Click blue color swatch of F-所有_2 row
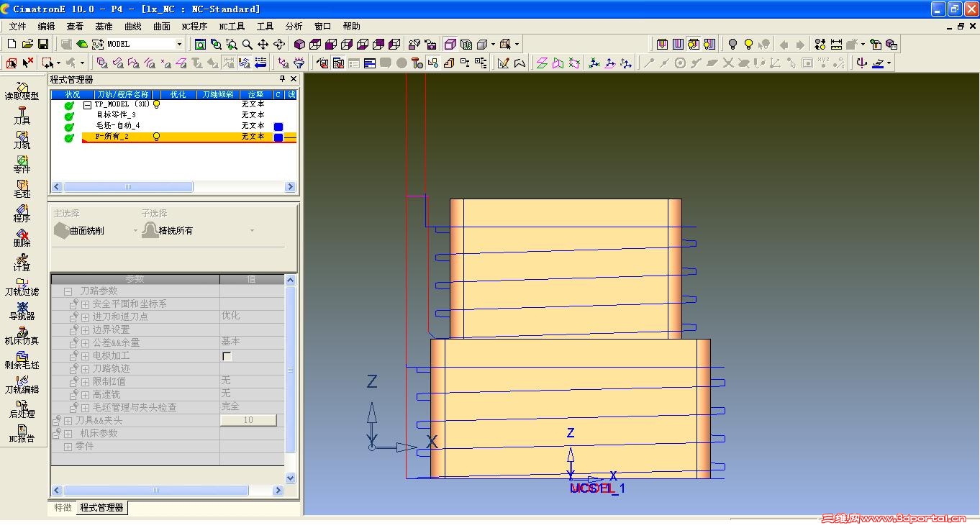This screenshot has width=980, height=528. [278, 137]
